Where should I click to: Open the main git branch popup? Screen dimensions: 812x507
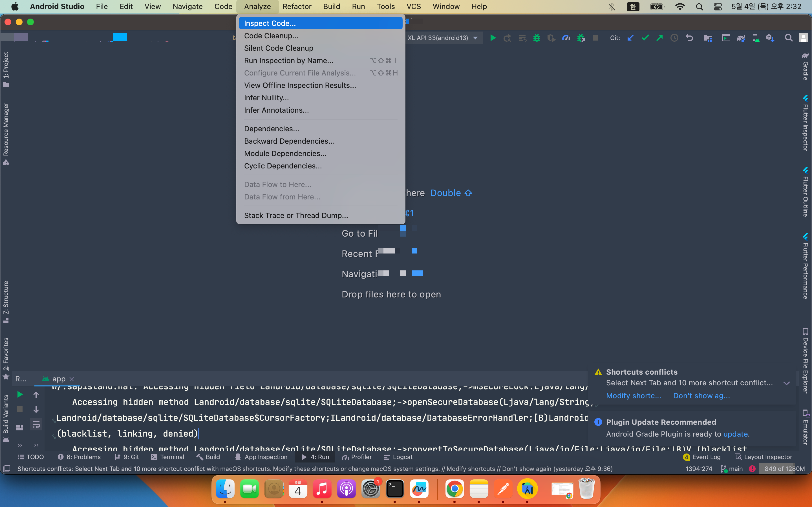click(x=732, y=468)
